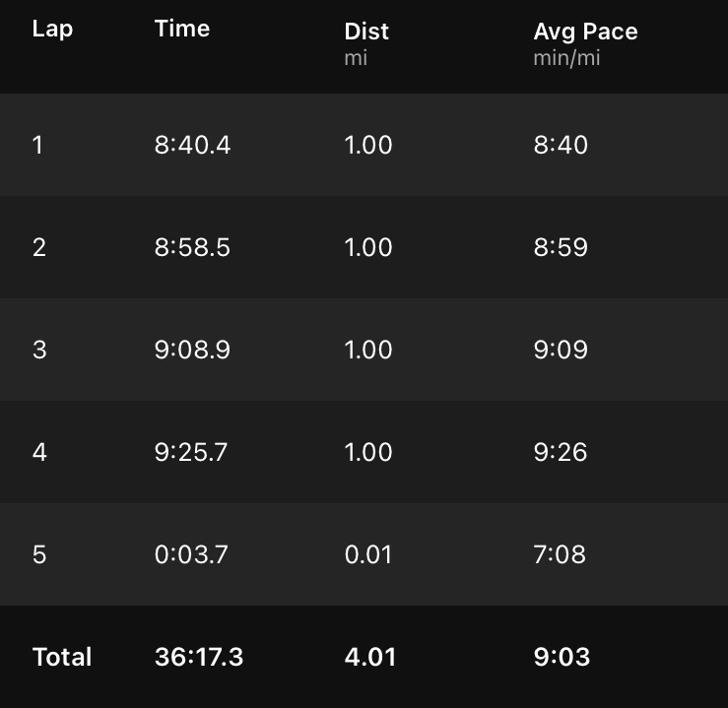This screenshot has height=708, width=728.
Task: Click the Lap column header
Action: pyautogui.click(x=52, y=28)
